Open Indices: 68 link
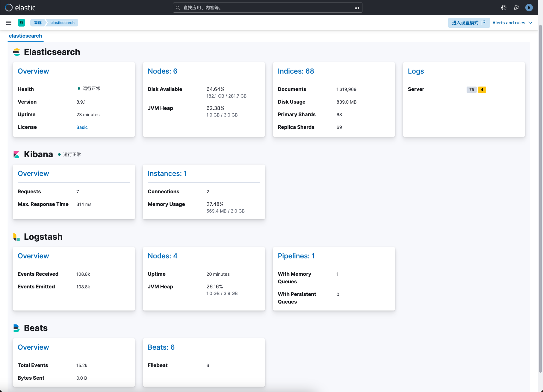This screenshot has width=543, height=392. coord(296,71)
